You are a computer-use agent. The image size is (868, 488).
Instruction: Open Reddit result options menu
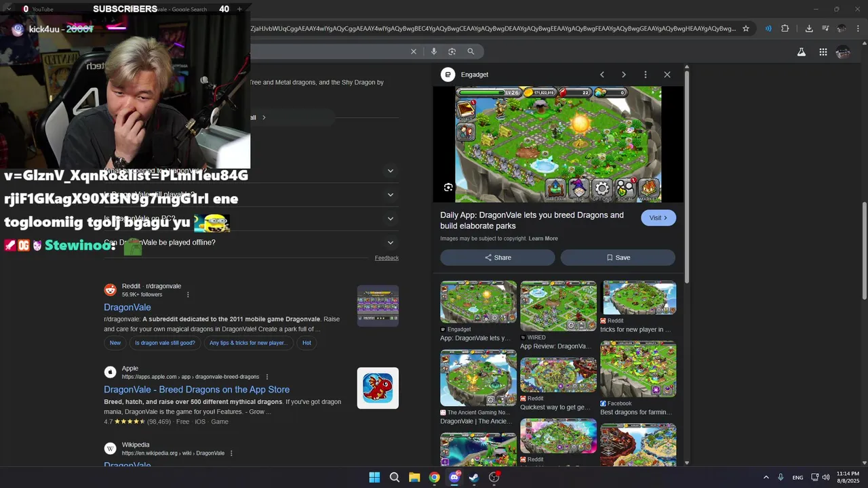tap(188, 294)
